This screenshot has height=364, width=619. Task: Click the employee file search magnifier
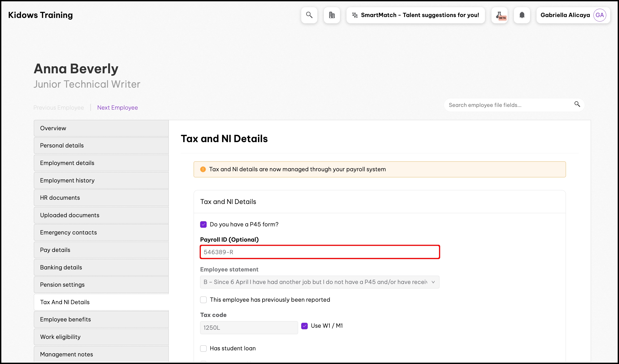(x=577, y=104)
